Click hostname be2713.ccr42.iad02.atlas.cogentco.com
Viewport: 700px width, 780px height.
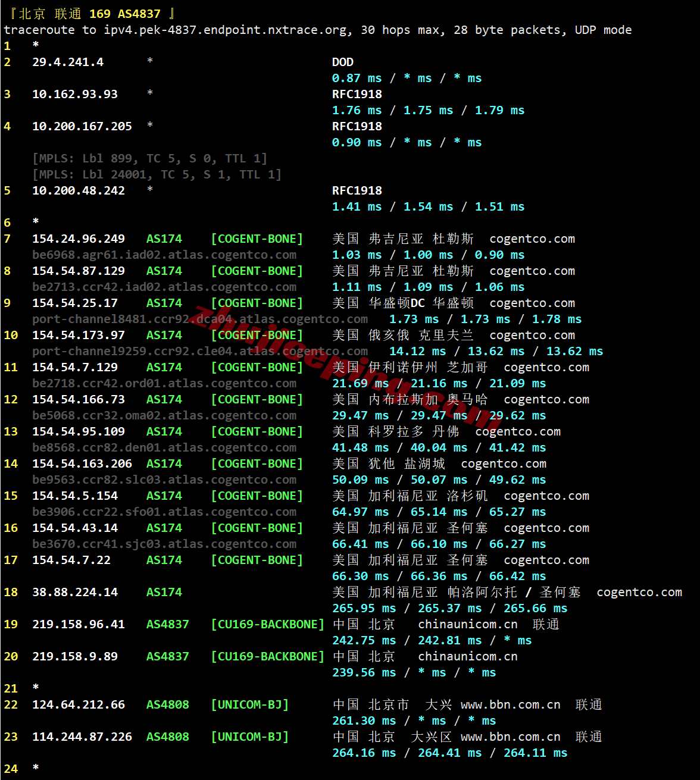click(164, 287)
